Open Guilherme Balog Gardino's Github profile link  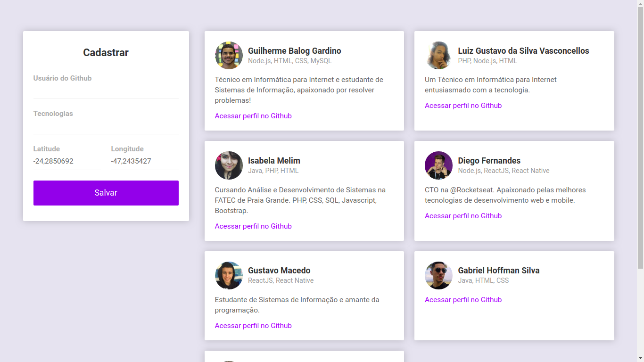[x=253, y=116]
